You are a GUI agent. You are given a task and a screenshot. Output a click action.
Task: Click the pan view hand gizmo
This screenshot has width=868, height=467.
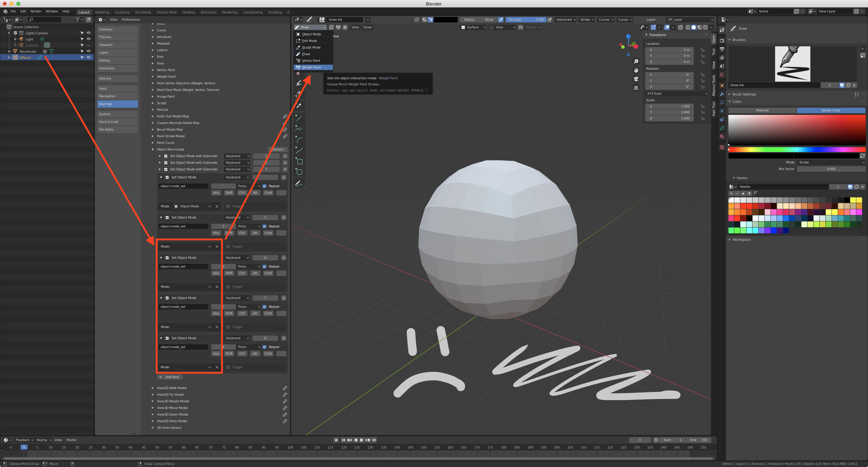tap(636, 70)
